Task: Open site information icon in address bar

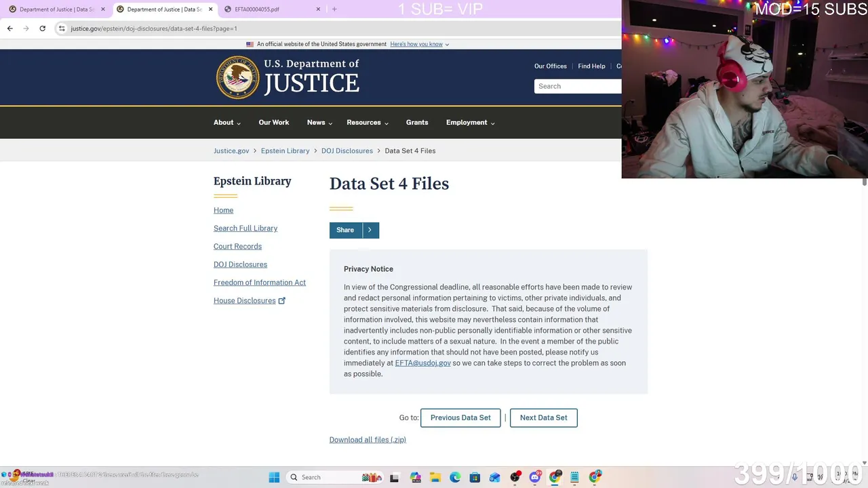Action: coord(62,28)
